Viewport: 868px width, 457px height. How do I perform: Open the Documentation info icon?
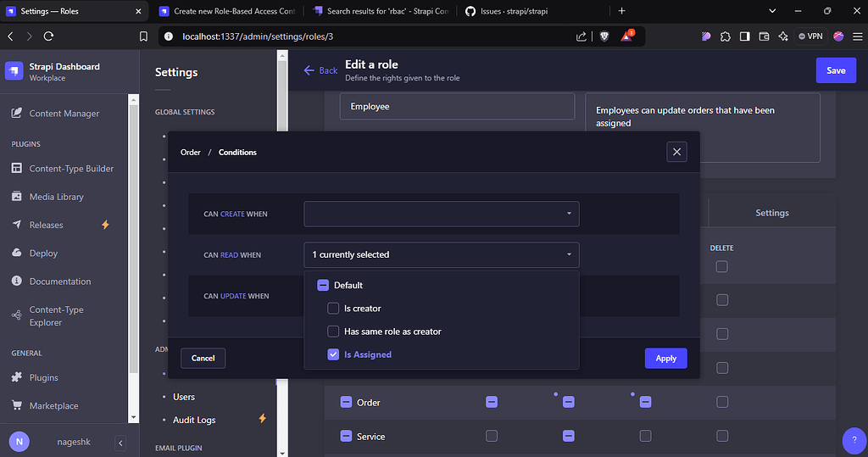click(x=16, y=281)
